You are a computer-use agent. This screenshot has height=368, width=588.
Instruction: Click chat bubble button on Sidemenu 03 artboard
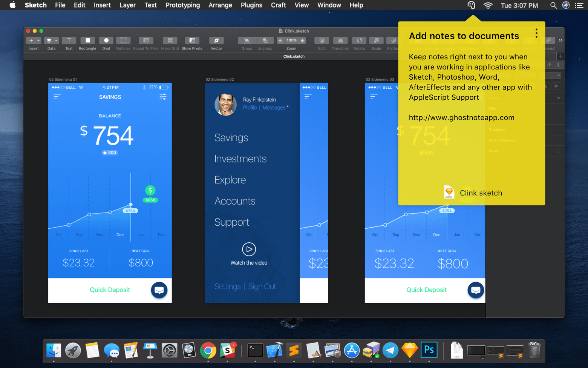click(476, 290)
